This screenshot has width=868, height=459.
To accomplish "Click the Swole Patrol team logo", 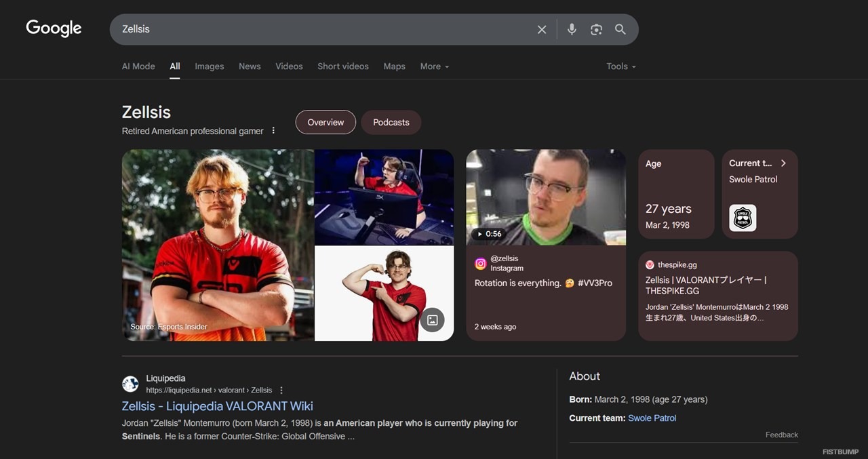I will [743, 218].
